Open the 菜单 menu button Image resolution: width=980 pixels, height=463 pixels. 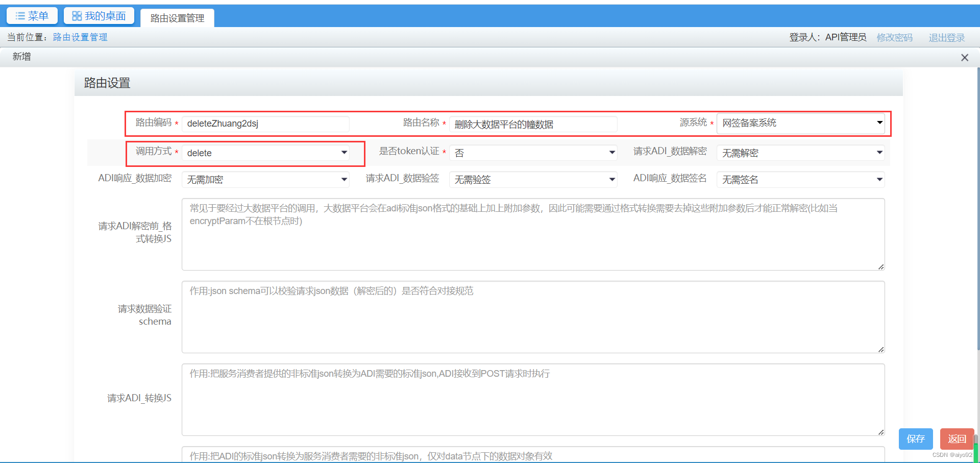point(32,16)
